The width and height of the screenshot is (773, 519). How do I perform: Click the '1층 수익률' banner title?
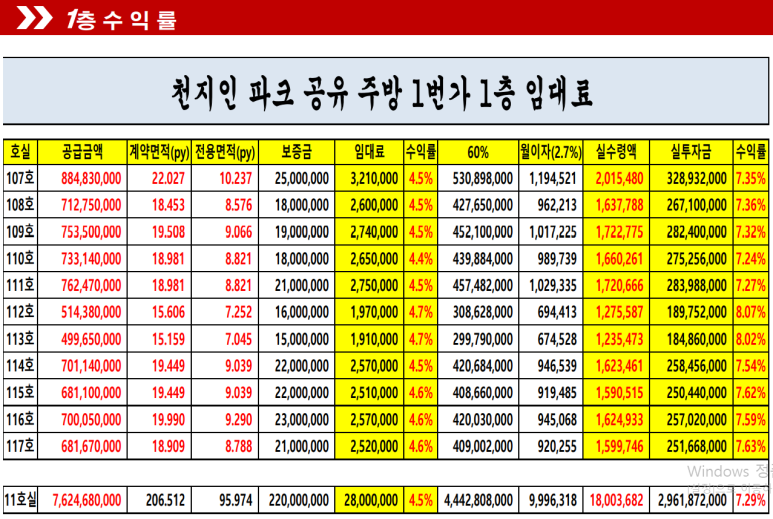pos(122,19)
